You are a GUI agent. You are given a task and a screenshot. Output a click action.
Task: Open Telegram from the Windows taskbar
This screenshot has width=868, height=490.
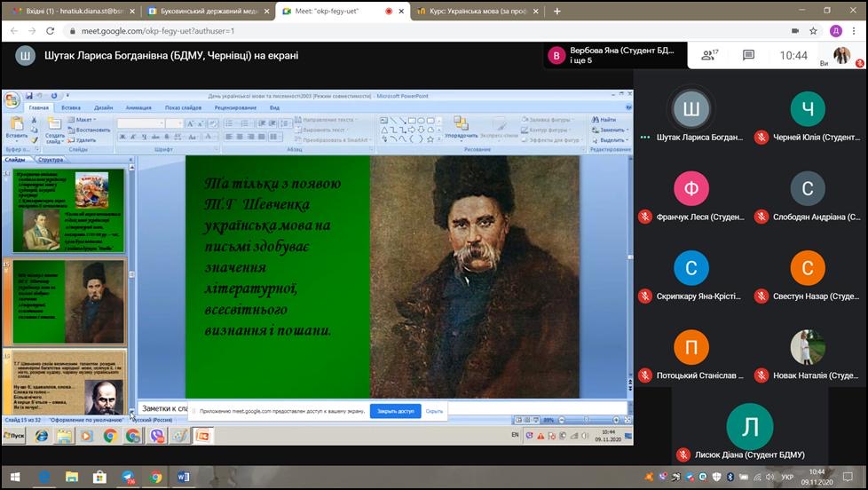click(128, 477)
